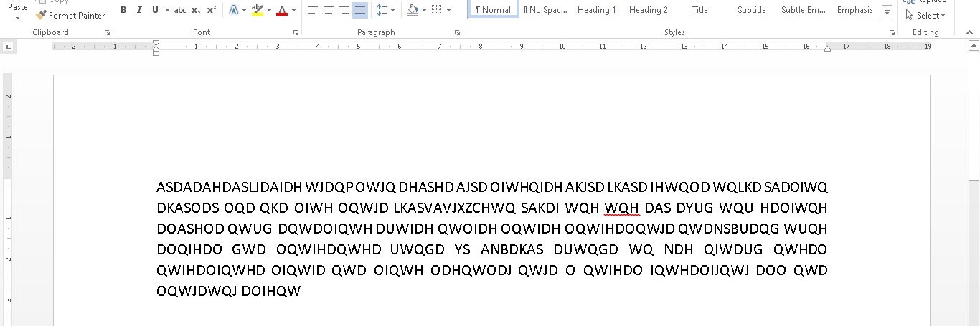Open the Select dropdown in Editing
Viewport: 980px width, 326px height.
(x=925, y=15)
